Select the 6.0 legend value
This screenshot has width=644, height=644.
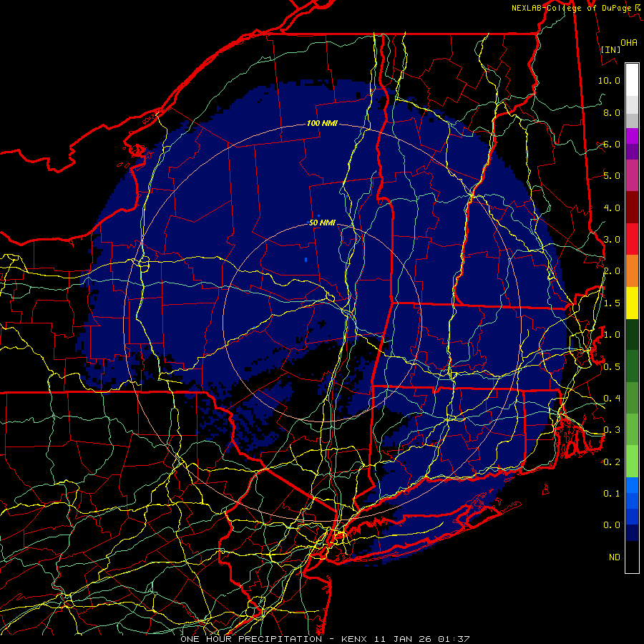tap(612, 144)
